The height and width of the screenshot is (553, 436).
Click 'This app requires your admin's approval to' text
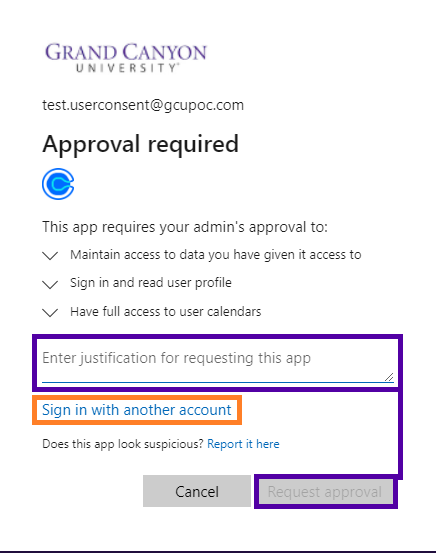(x=185, y=227)
